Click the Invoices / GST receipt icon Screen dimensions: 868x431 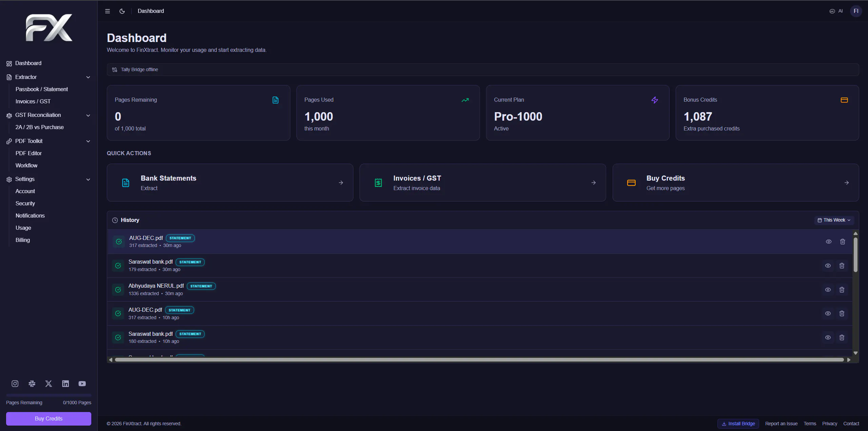(378, 183)
